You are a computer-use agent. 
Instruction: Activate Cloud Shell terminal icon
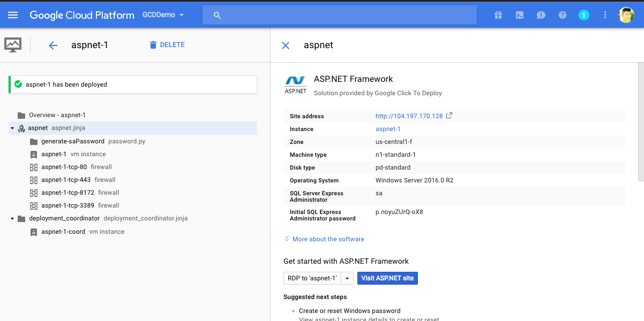point(520,15)
